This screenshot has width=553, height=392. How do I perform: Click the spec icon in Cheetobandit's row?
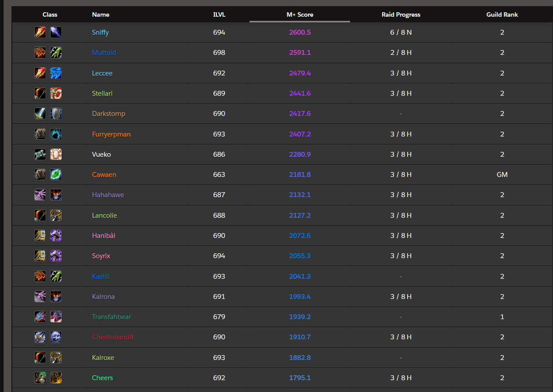tap(56, 337)
